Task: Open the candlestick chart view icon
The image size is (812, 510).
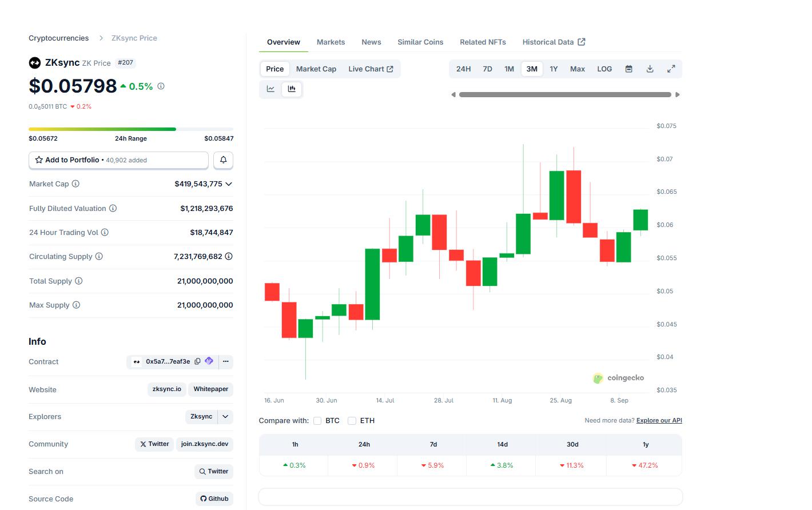Action: click(x=292, y=89)
